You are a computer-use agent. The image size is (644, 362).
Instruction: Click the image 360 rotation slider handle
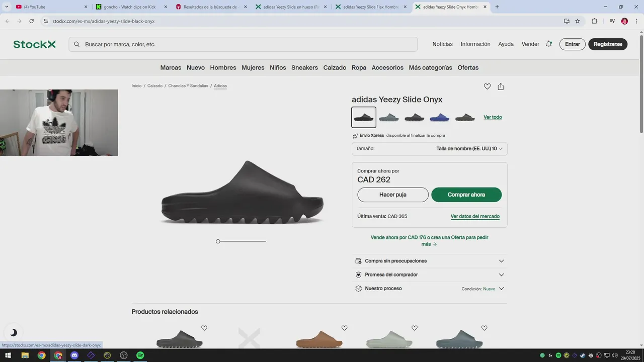[218, 241]
